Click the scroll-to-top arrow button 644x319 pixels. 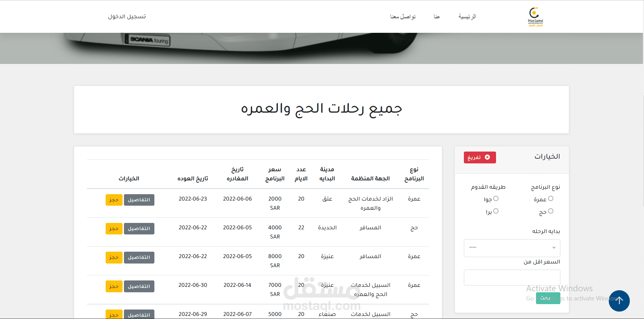(619, 300)
